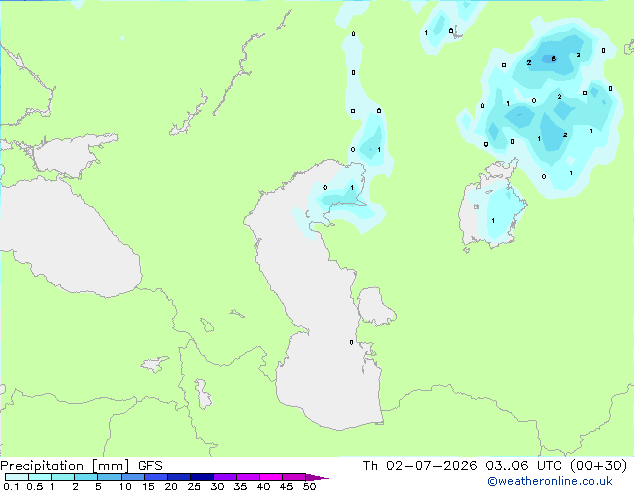
Task: Click the 5–10 mm legend color box
Action: coord(109,477)
